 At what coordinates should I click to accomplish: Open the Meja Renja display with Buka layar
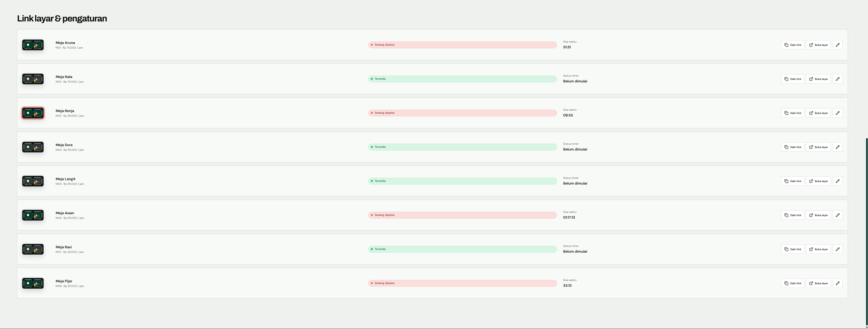[818, 113]
